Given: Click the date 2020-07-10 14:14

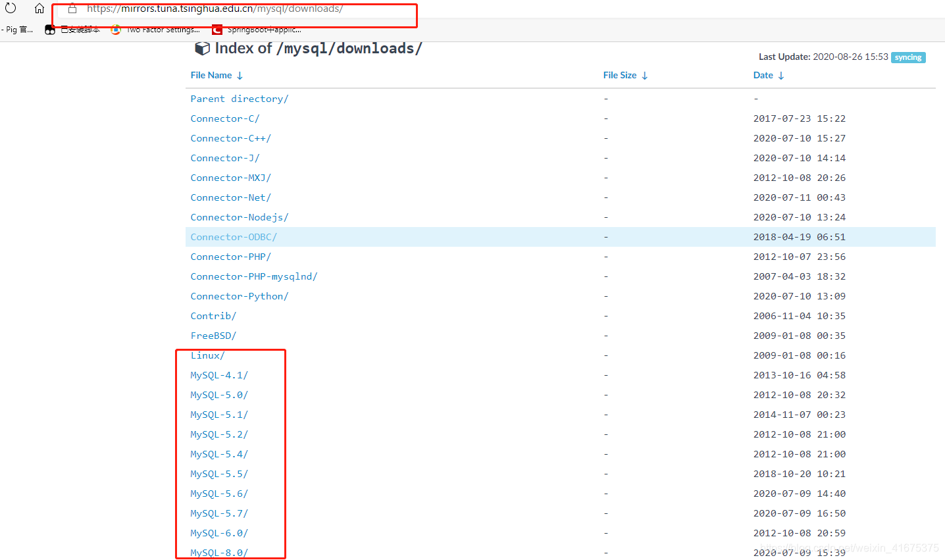Looking at the screenshot, I should click(800, 158).
